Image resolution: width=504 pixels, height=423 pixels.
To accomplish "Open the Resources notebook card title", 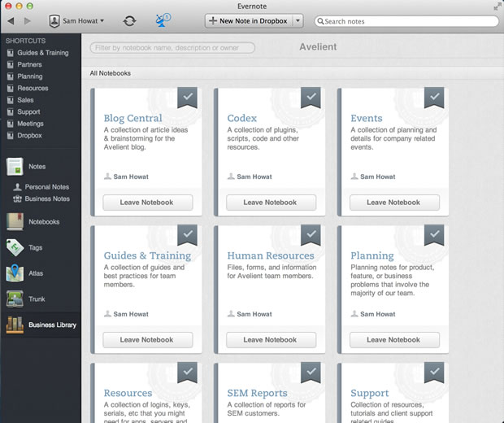I will pyautogui.click(x=128, y=393).
